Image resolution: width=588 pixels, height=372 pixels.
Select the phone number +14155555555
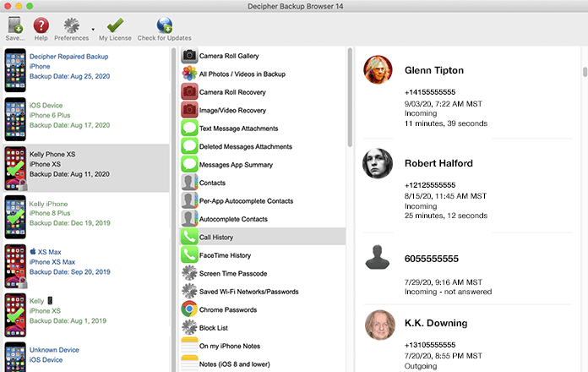430,92
